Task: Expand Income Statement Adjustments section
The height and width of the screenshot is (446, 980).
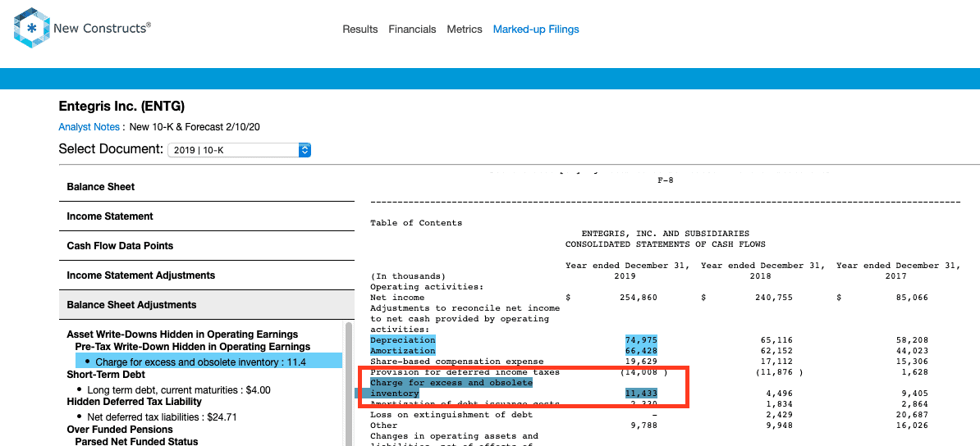Action: (x=207, y=275)
